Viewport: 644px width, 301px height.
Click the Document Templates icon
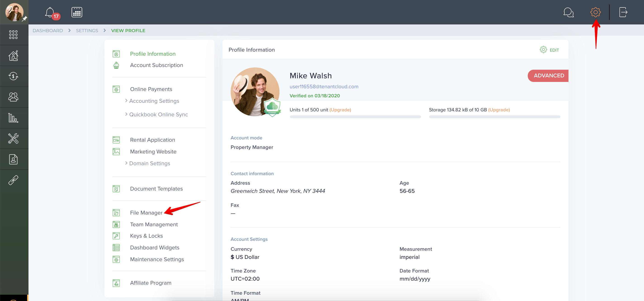(116, 189)
